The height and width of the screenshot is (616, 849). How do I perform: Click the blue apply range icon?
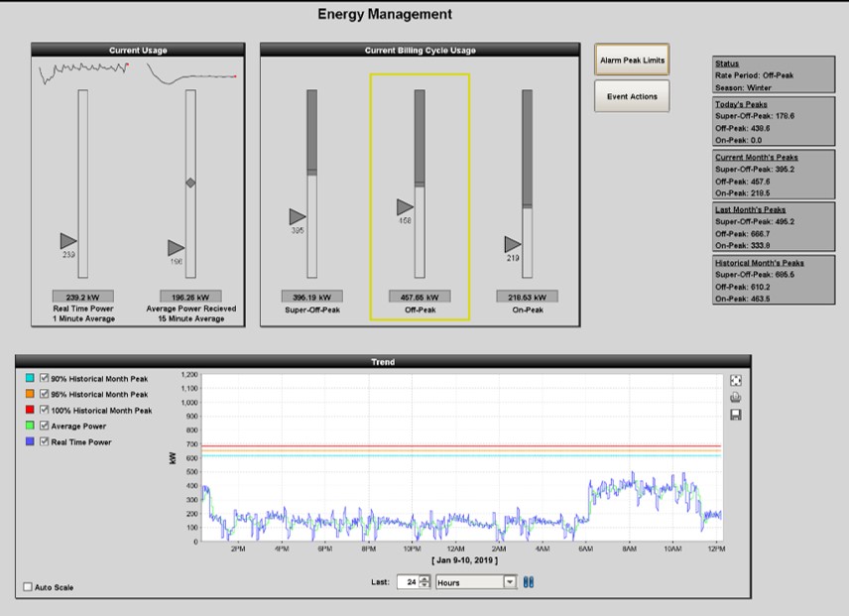point(529,582)
